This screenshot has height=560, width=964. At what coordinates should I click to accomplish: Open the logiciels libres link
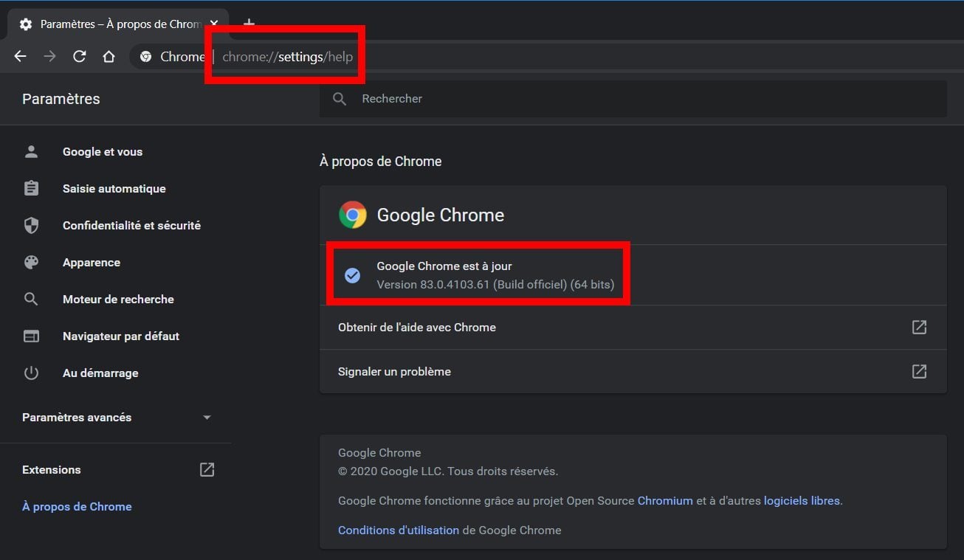click(x=802, y=501)
